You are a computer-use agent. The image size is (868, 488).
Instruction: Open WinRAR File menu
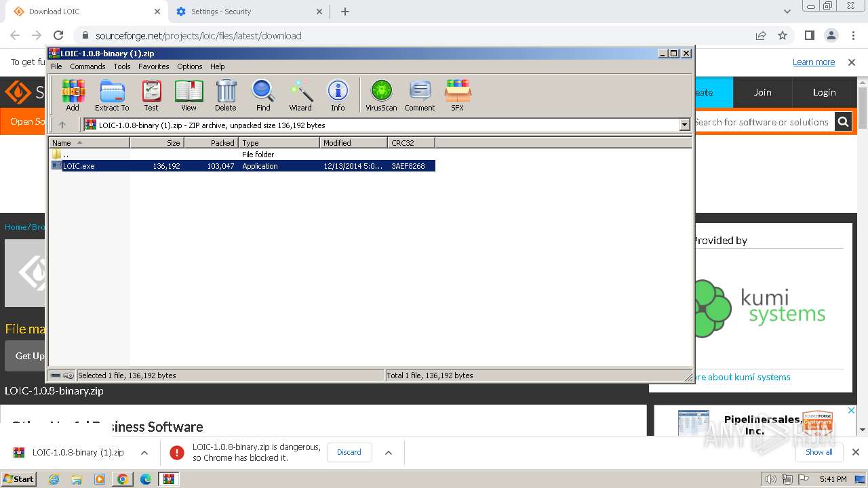(x=56, y=66)
